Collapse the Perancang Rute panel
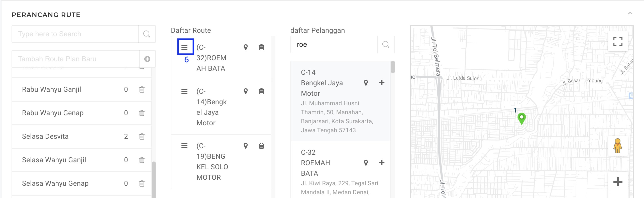This screenshot has height=198, width=644. [x=630, y=13]
